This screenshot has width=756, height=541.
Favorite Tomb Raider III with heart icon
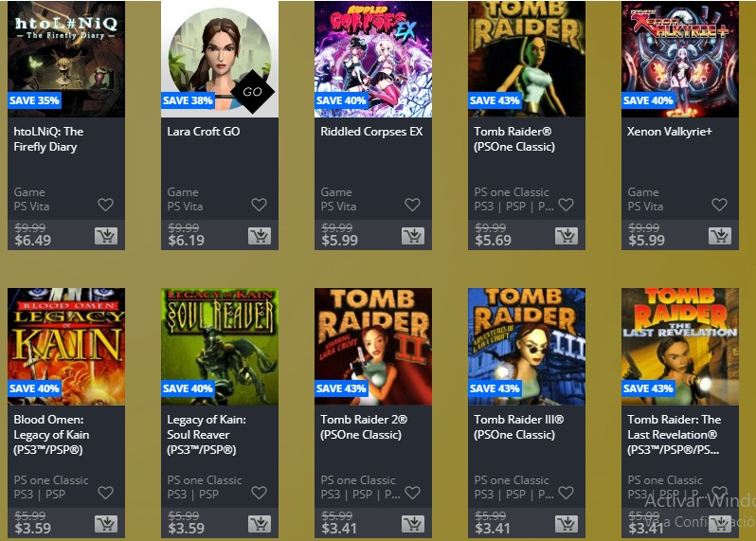point(566,493)
